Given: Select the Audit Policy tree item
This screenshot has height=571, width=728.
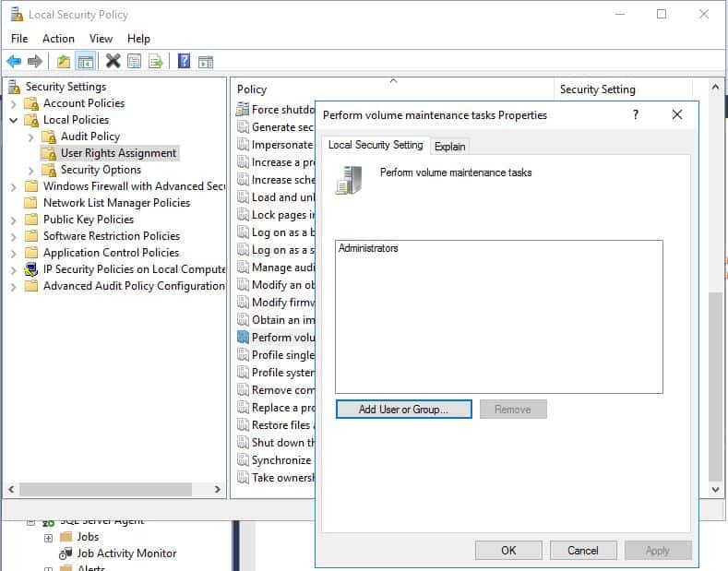Looking at the screenshot, I should coord(90,137).
